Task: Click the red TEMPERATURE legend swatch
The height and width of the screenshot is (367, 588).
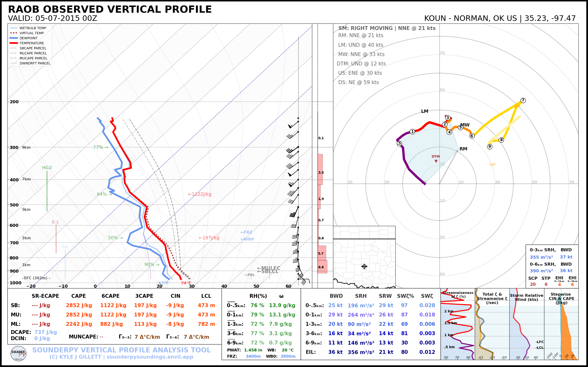Action: click(x=14, y=43)
